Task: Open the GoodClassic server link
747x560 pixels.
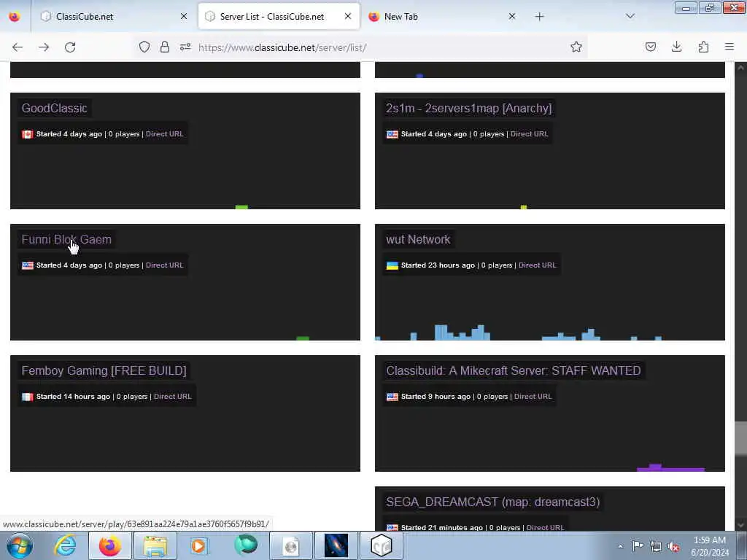Action: (x=54, y=108)
